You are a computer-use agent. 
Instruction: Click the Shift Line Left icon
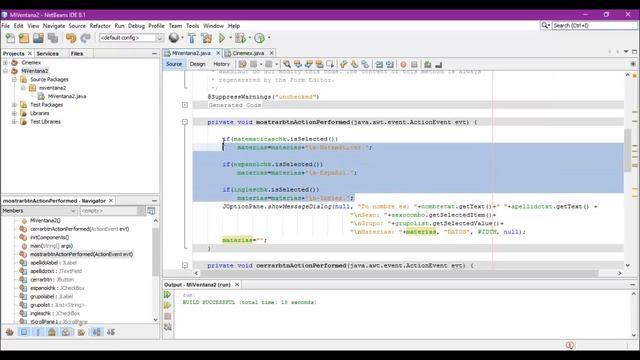coord(379,64)
